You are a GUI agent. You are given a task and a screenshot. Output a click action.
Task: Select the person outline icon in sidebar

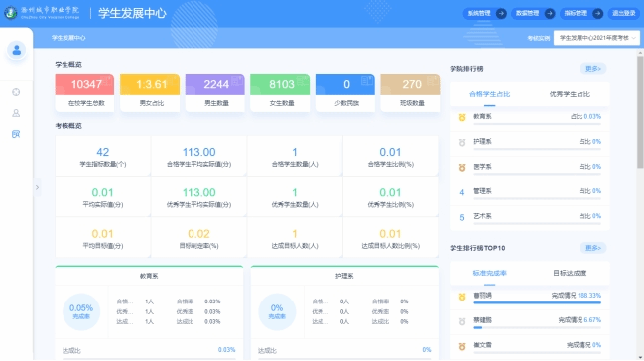[16, 113]
